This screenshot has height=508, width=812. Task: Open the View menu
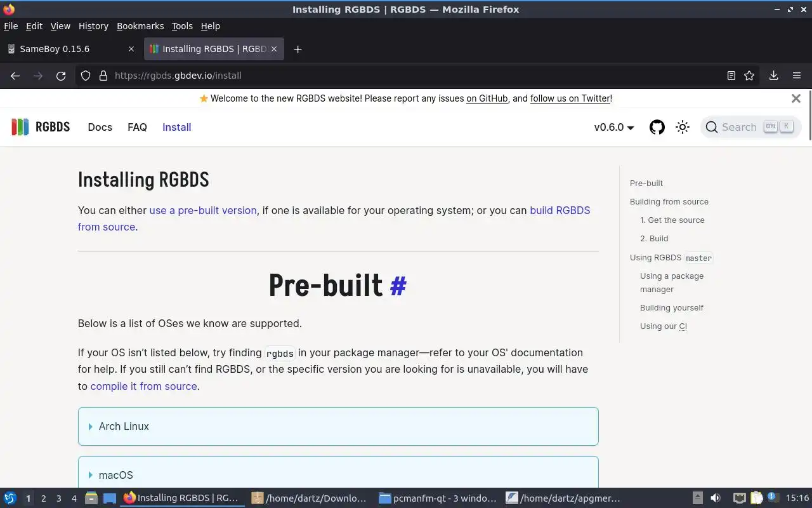[x=60, y=26]
